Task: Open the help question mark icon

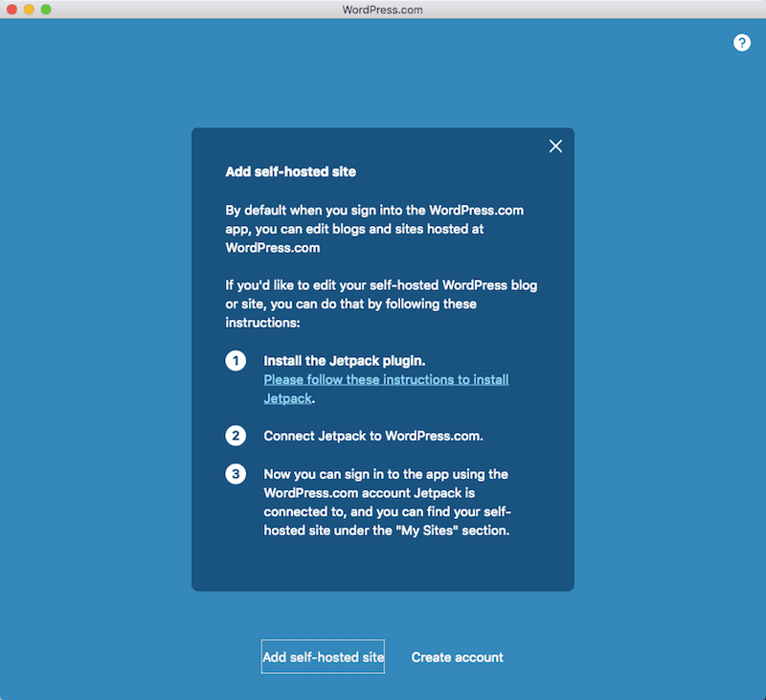Action: (741, 43)
